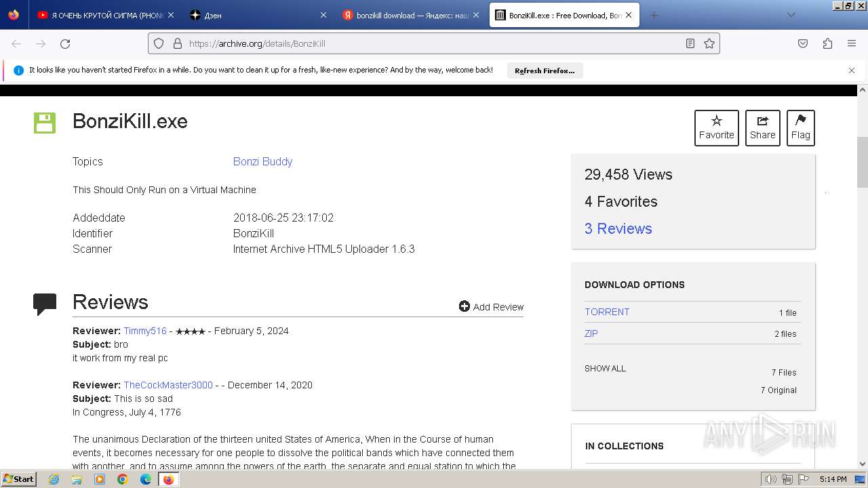Close the BonziKill.exe archive tab
The width and height of the screenshot is (868, 488).
629,15
